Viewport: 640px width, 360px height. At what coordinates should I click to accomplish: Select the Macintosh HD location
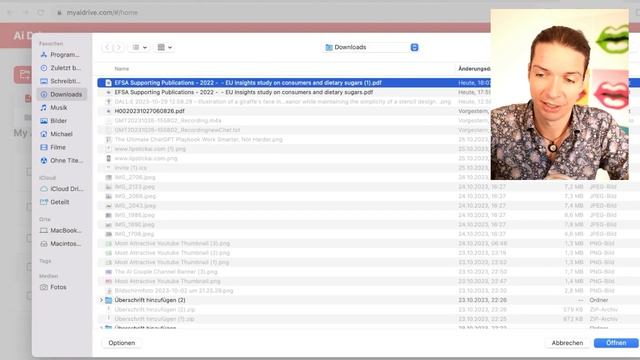[x=61, y=244]
